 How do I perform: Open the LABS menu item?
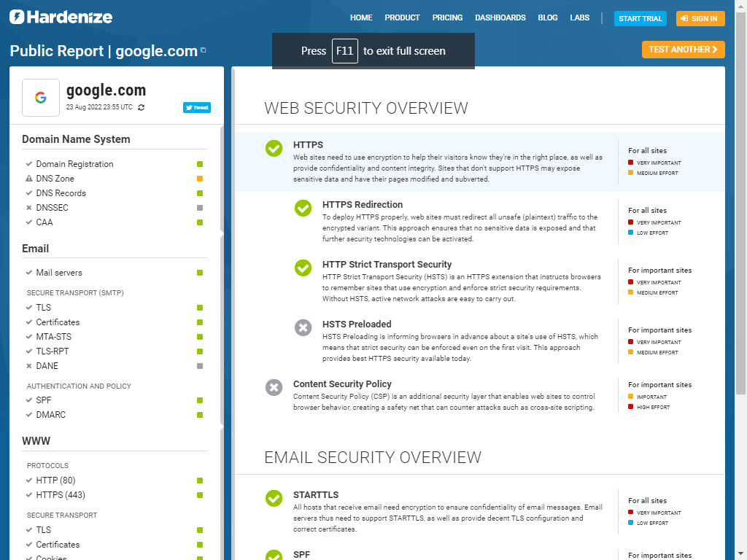(x=580, y=17)
